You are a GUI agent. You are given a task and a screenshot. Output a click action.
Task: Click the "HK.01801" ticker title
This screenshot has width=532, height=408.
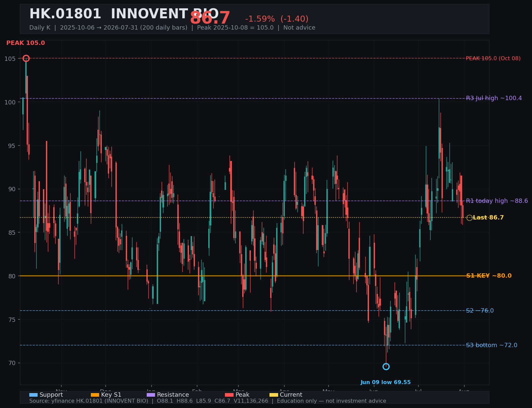pyautogui.click(x=65, y=14)
